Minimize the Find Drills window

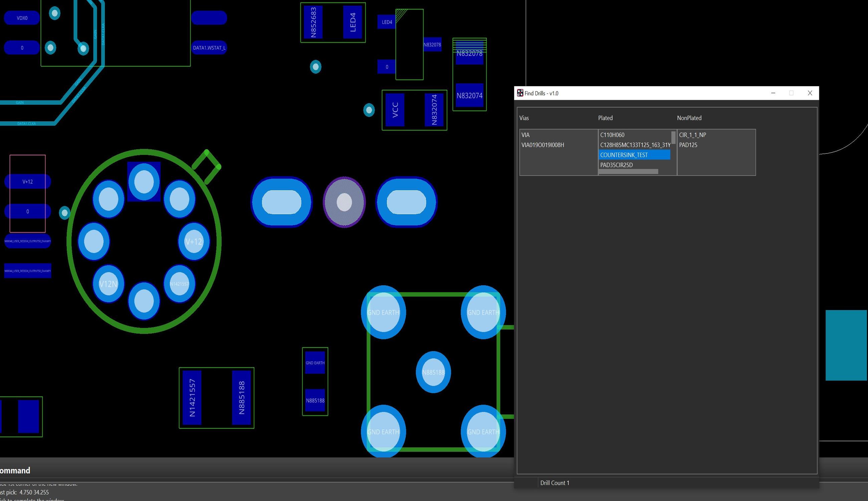773,93
